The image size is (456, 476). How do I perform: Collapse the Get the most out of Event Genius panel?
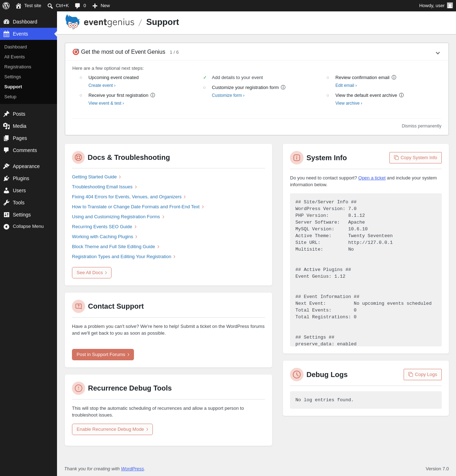(x=438, y=53)
